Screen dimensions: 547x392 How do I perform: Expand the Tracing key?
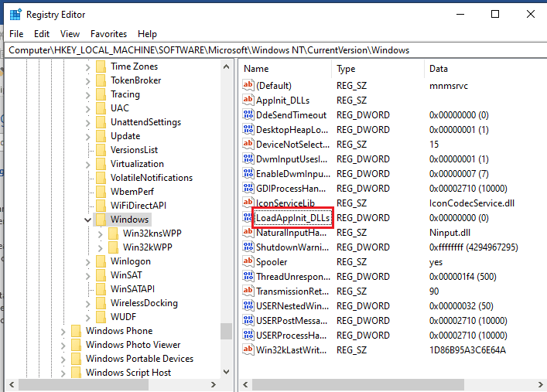(88, 95)
